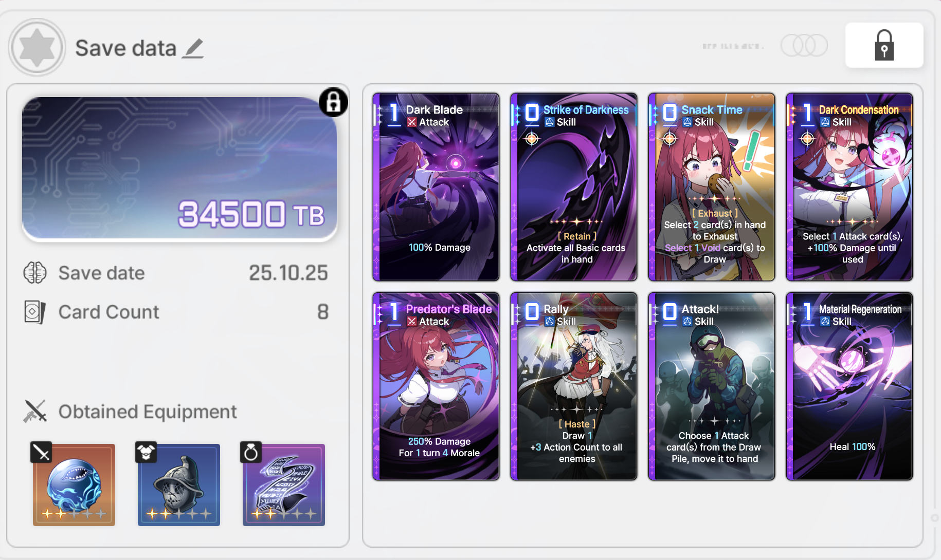Open the Attack! skill card
Image resolution: width=941 pixels, height=560 pixels.
coord(712,386)
